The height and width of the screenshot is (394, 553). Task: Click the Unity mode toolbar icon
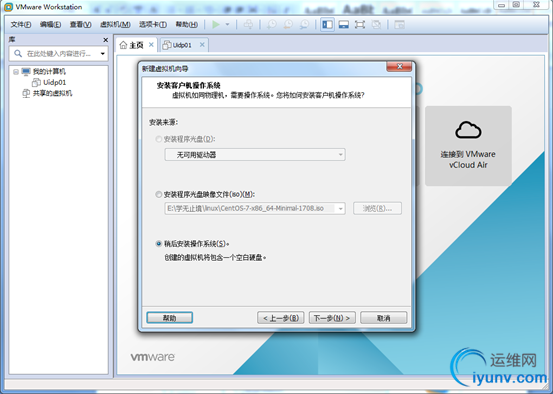[376, 24]
